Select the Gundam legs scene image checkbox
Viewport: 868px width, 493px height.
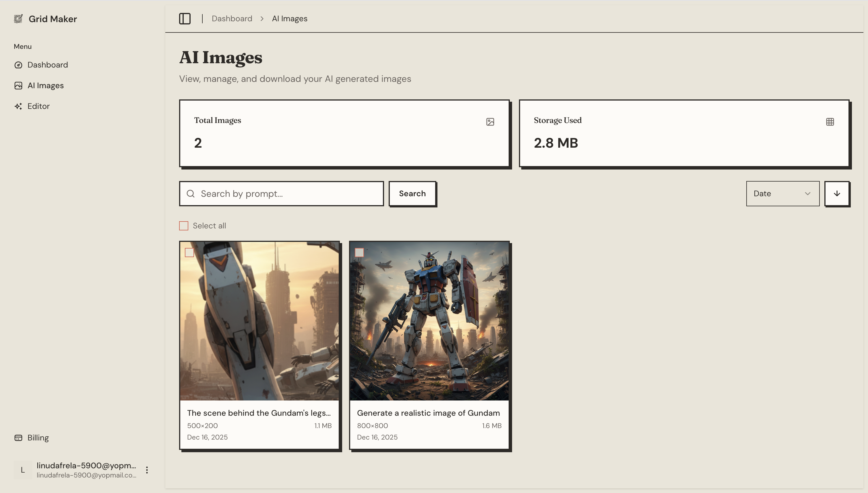tap(190, 252)
